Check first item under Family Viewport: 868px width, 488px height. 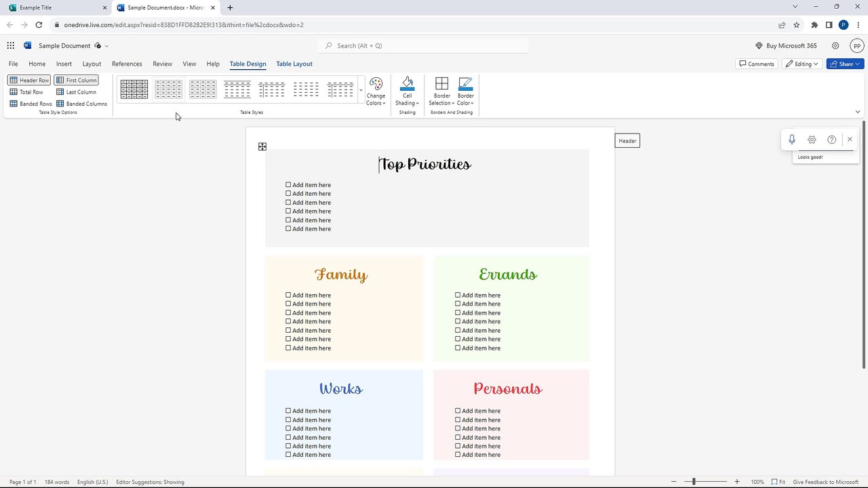pyautogui.click(x=288, y=295)
